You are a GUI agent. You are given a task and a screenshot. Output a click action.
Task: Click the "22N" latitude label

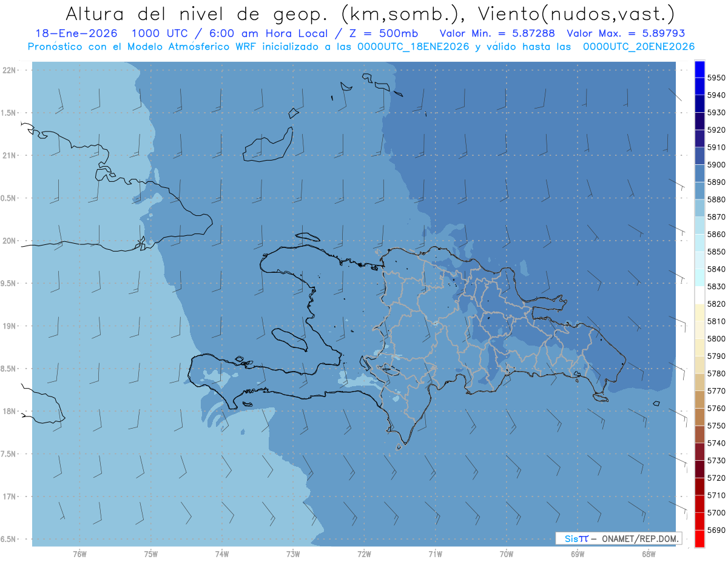click(10, 70)
